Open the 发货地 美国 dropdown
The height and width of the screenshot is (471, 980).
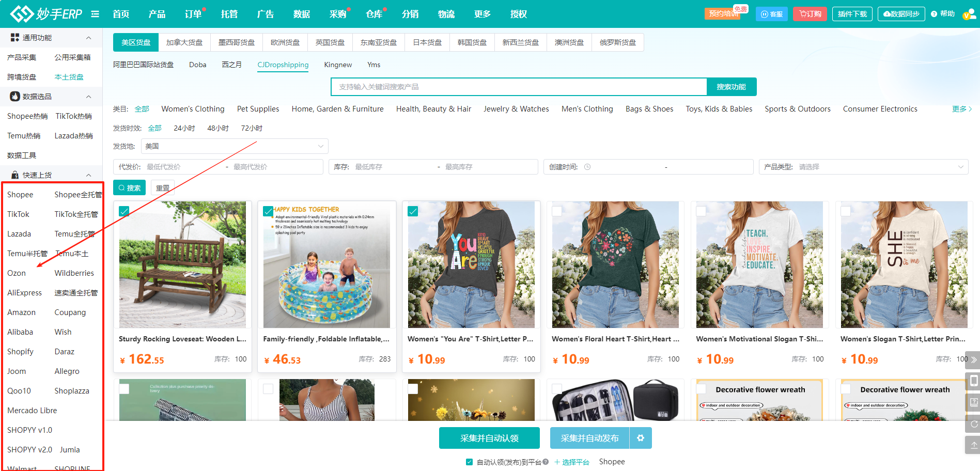235,146
